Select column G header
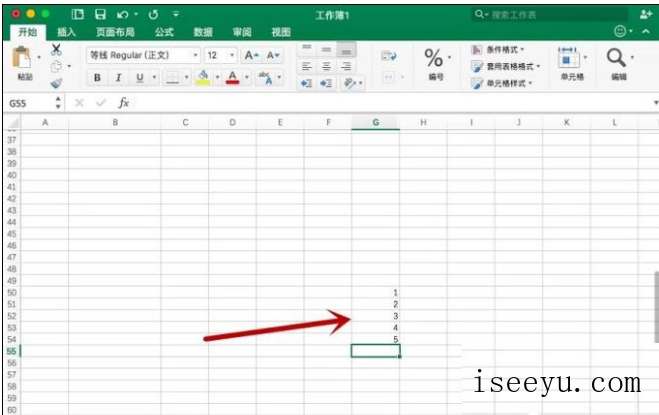Viewport: 659px width, 415px height. tap(376, 123)
